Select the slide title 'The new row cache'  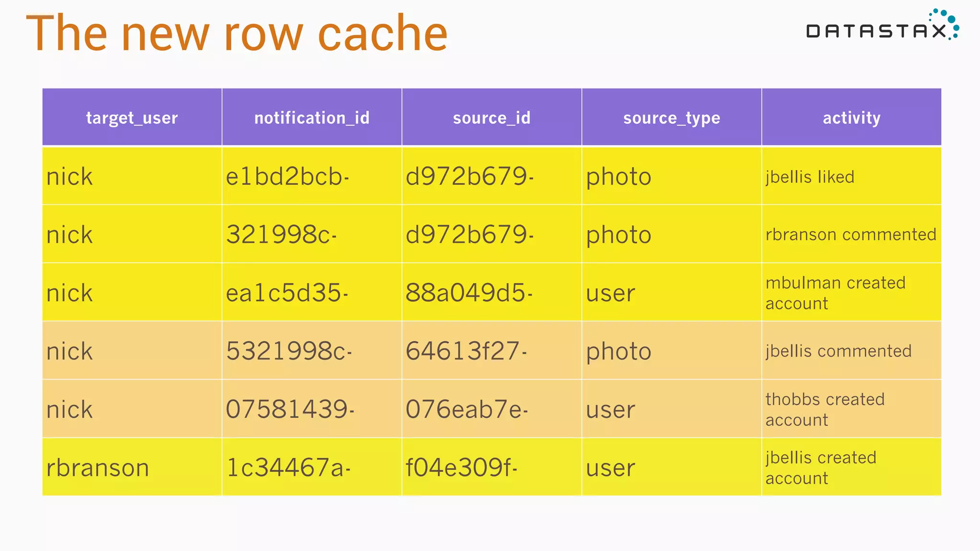[237, 33]
